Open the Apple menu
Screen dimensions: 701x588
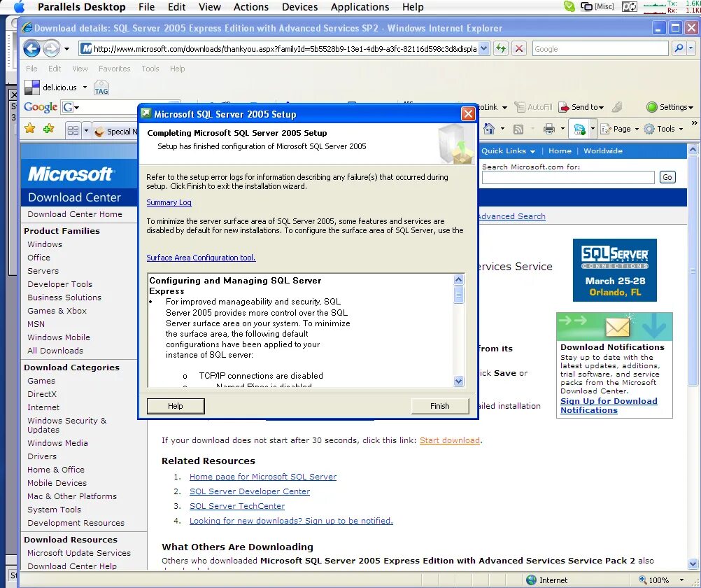click(20, 7)
